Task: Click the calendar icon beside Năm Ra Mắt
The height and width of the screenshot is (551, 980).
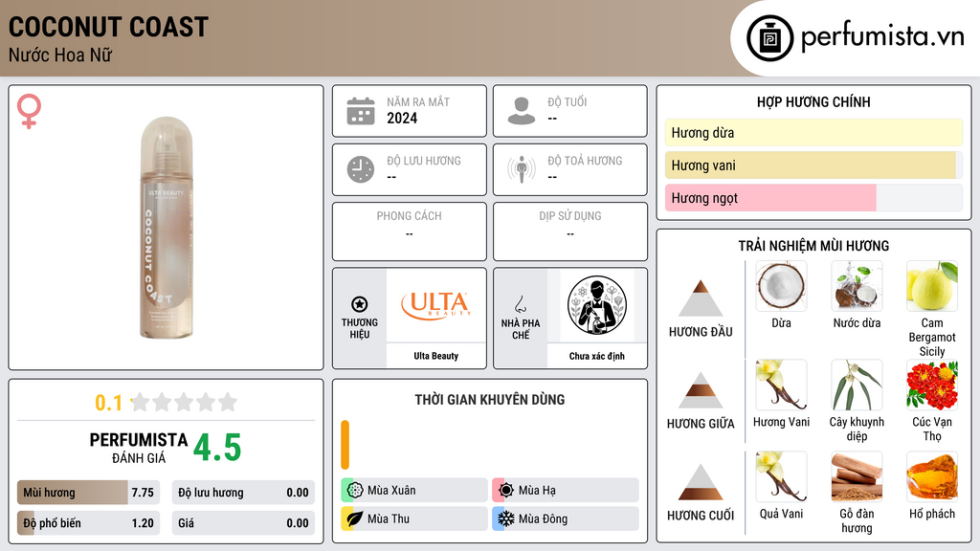Action: [x=361, y=111]
